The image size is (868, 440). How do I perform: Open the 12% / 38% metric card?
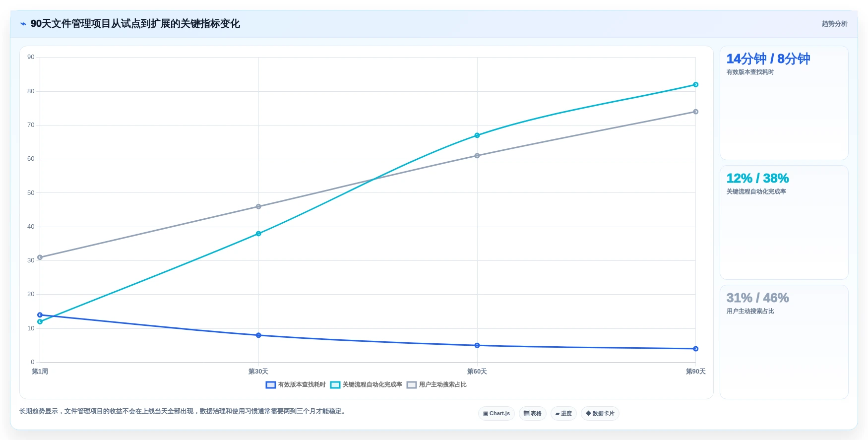784,222
